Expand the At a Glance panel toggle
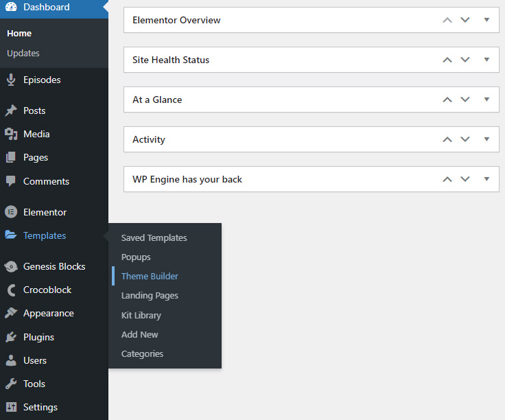This screenshot has height=420, width=505. click(x=486, y=100)
